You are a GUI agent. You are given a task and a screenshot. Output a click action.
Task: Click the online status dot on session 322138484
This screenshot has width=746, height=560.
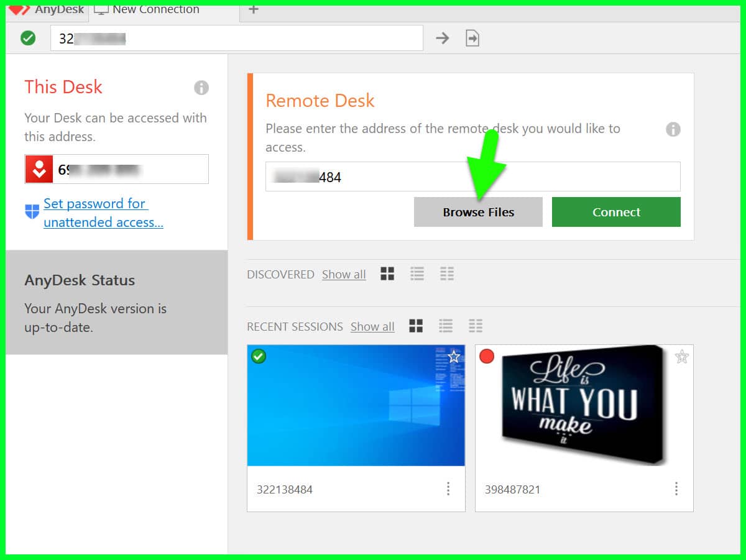tap(259, 357)
